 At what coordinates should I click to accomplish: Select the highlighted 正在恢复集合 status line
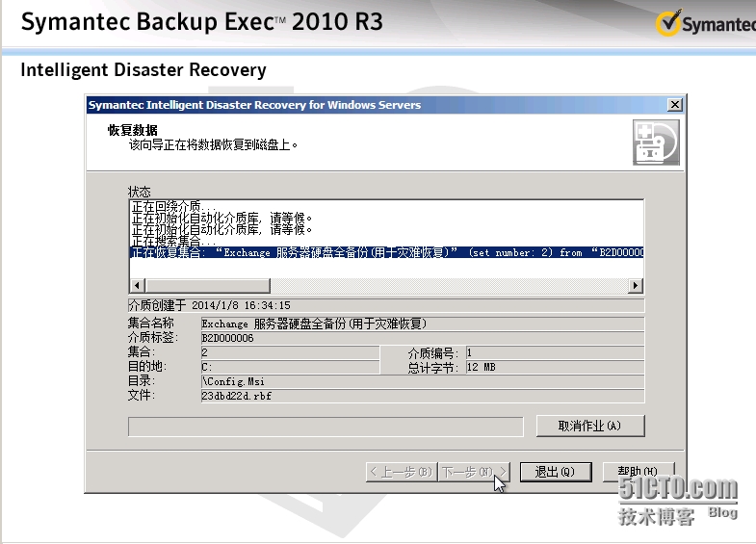pyautogui.click(x=387, y=252)
